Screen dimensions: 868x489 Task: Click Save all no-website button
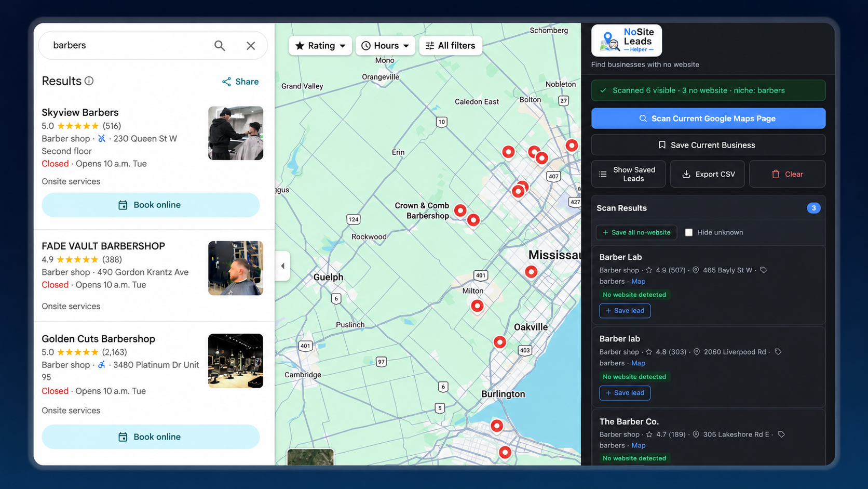[x=636, y=232]
